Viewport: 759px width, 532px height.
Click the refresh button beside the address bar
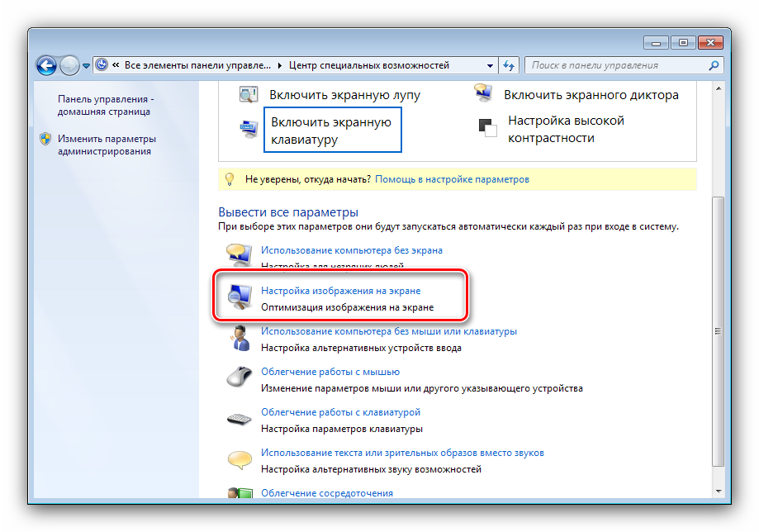[x=508, y=65]
